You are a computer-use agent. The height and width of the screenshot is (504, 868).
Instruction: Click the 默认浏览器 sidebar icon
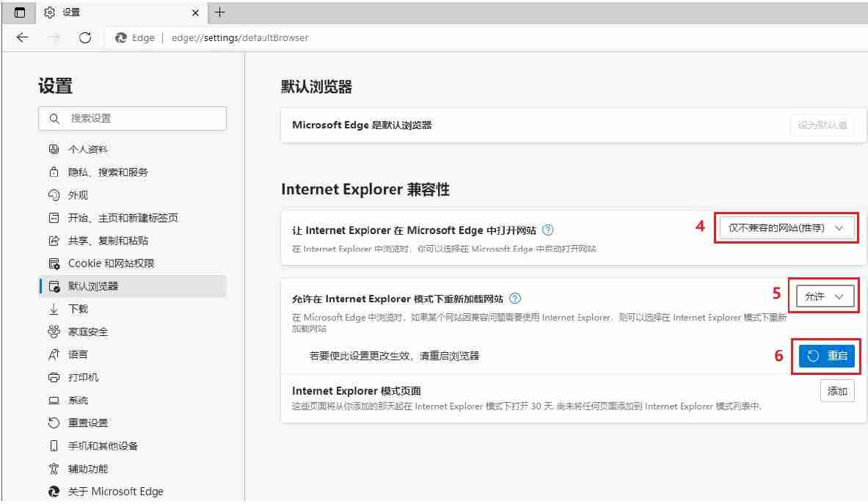click(x=54, y=286)
